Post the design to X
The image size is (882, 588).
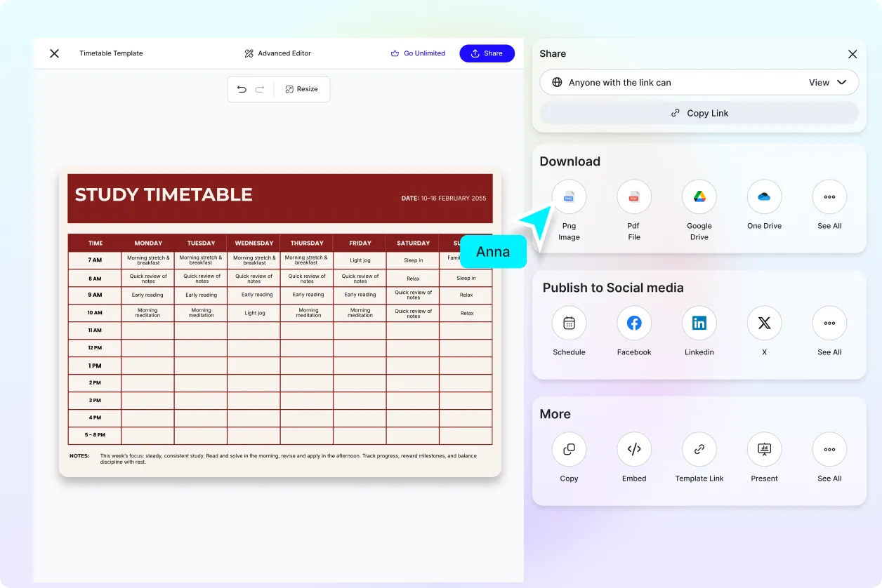(x=764, y=323)
